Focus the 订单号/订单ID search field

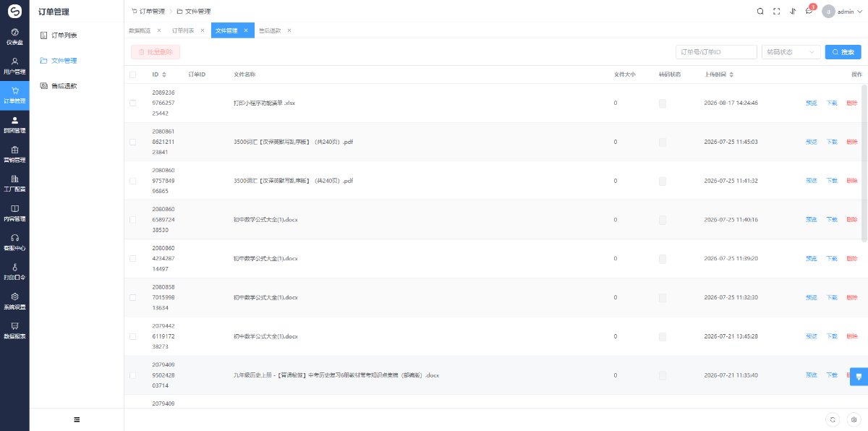click(x=716, y=52)
